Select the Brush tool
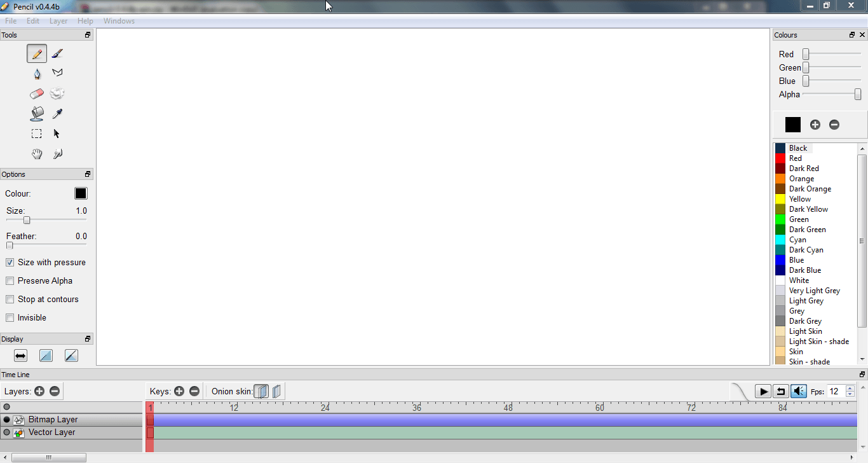This screenshot has width=868, height=463. point(57,54)
